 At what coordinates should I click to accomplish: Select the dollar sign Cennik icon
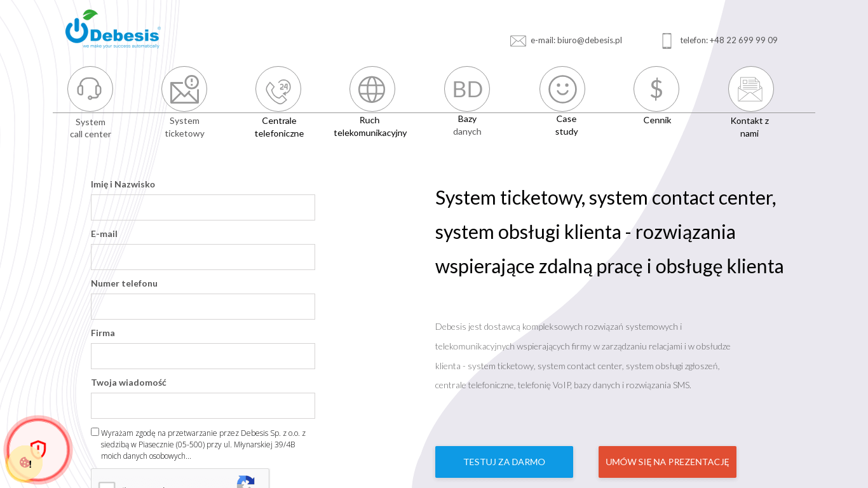pos(656,89)
